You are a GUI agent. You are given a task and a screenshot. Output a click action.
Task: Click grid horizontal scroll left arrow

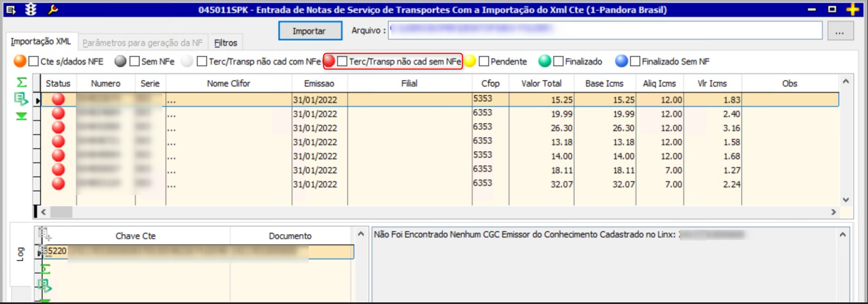tap(43, 212)
